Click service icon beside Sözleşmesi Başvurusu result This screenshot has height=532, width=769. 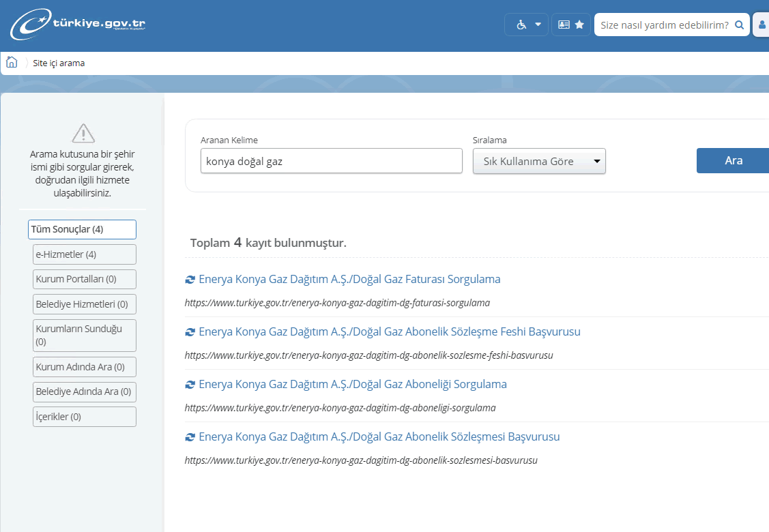[x=190, y=437]
